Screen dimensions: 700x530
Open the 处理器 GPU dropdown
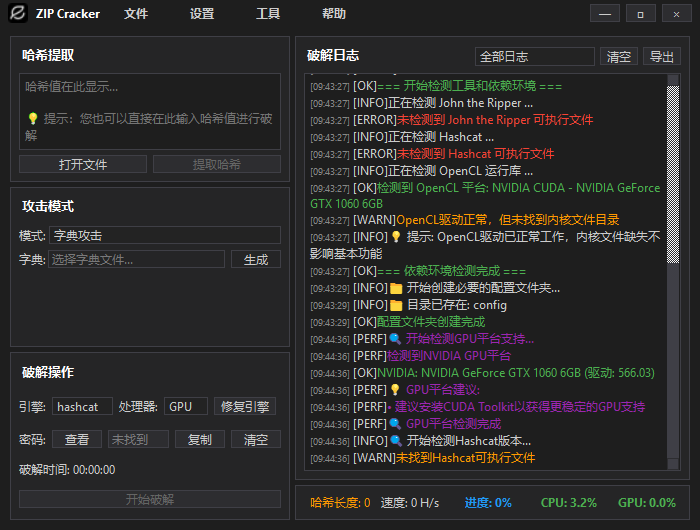click(x=186, y=406)
